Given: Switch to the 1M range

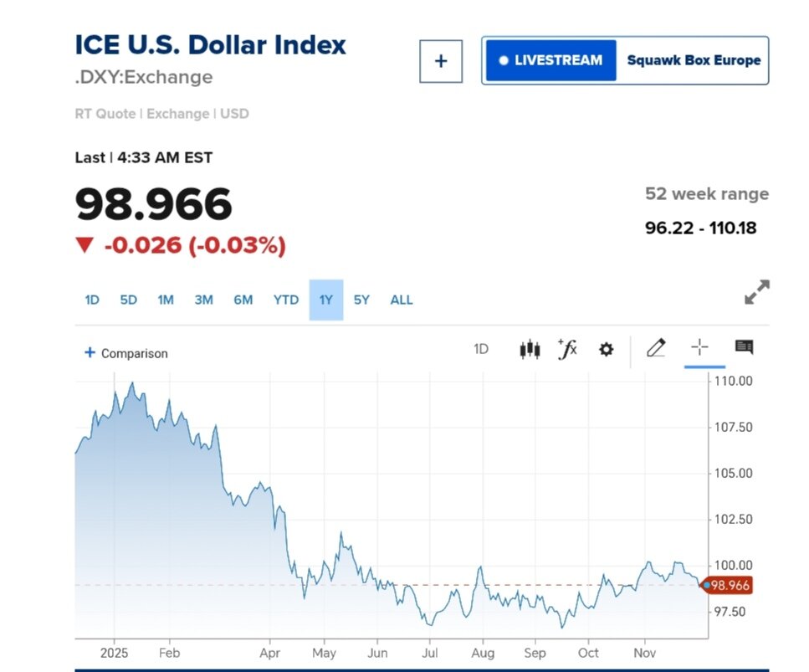Looking at the screenshot, I should (166, 300).
